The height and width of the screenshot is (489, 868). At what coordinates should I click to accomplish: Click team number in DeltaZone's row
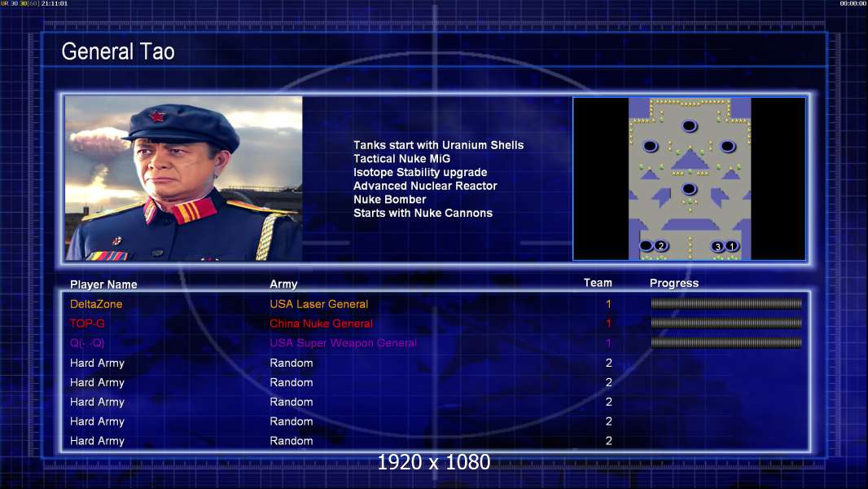click(608, 304)
